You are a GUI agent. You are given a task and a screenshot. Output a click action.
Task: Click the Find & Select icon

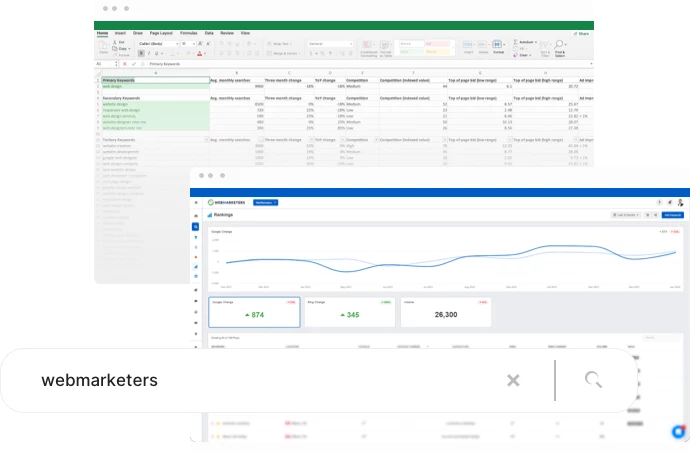coord(560,48)
